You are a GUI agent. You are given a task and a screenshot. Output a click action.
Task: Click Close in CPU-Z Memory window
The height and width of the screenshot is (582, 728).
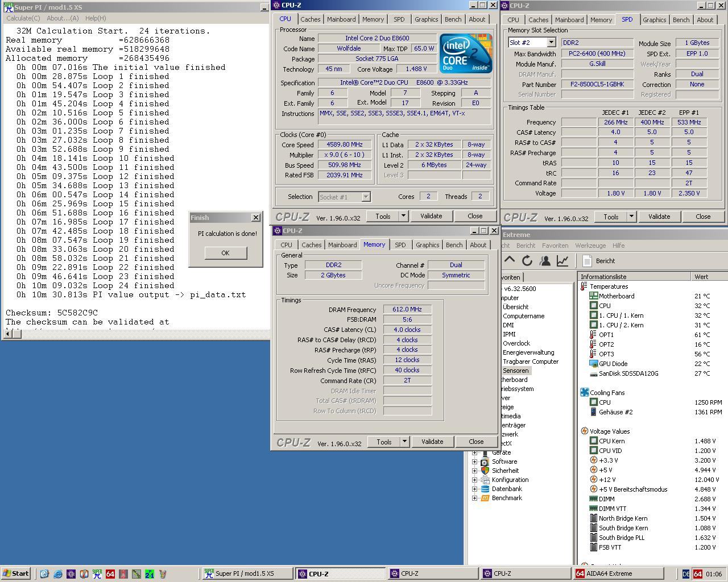(476, 442)
